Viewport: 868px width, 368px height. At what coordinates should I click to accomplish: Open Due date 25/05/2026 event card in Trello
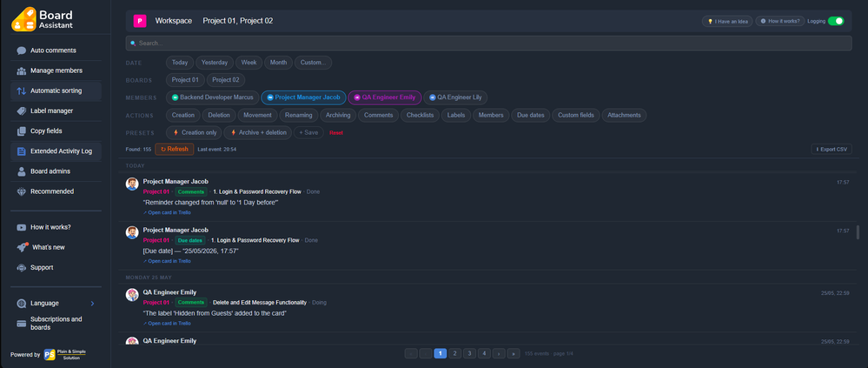[x=167, y=261]
